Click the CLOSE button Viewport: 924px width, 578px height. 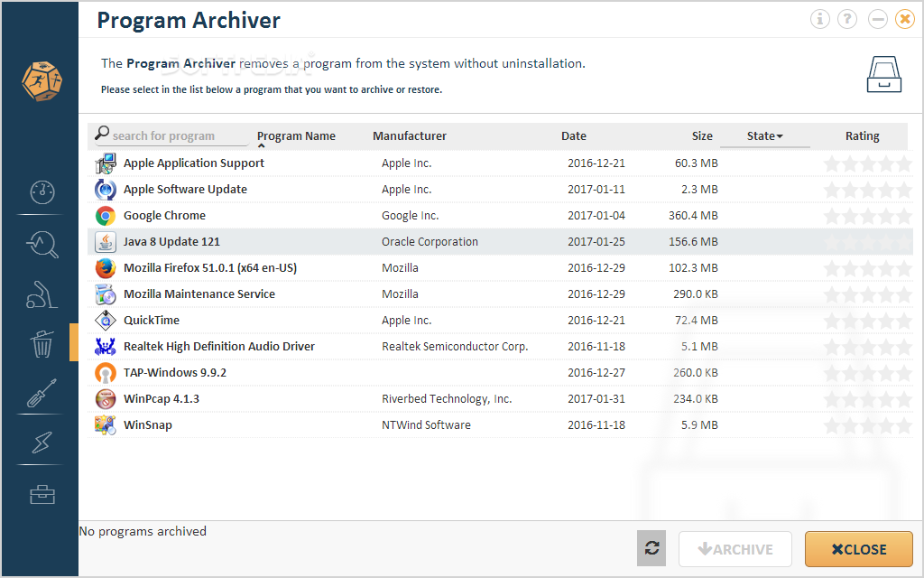(859, 549)
